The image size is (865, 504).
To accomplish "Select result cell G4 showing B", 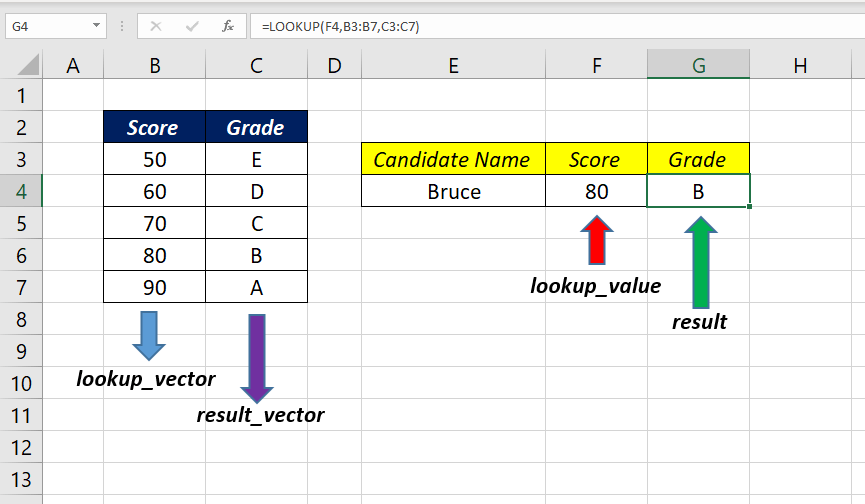I will (x=698, y=191).
